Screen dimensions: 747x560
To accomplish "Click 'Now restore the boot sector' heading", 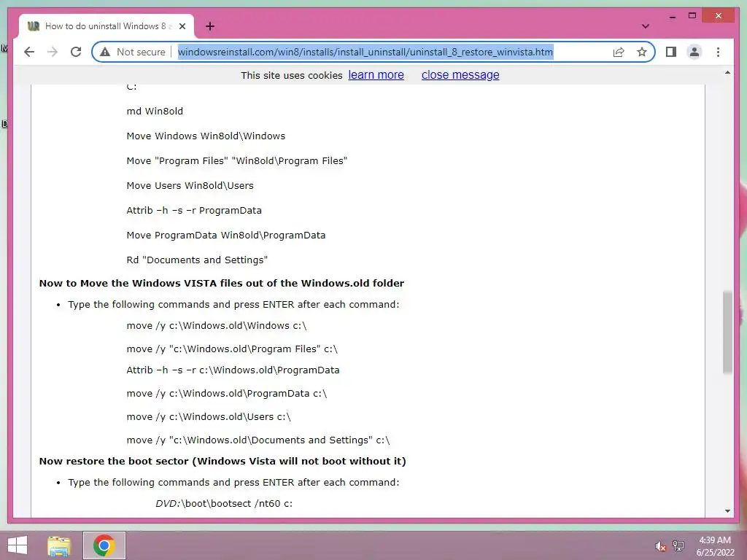I will pyautogui.click(x=222, y=461).
